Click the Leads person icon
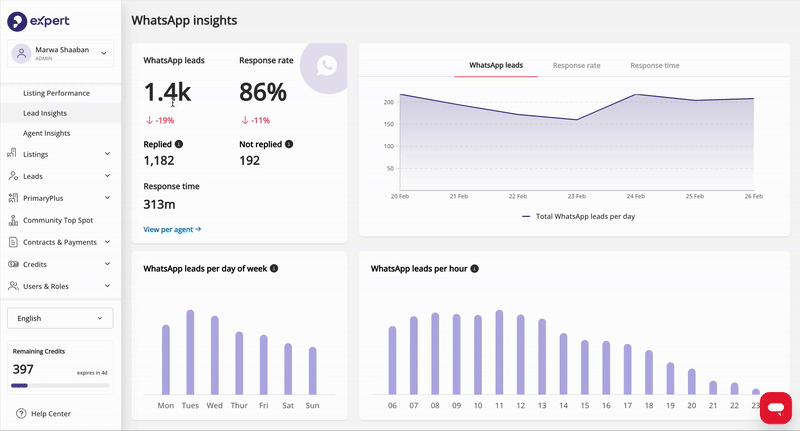800x431 pixels. pos(13,176)
